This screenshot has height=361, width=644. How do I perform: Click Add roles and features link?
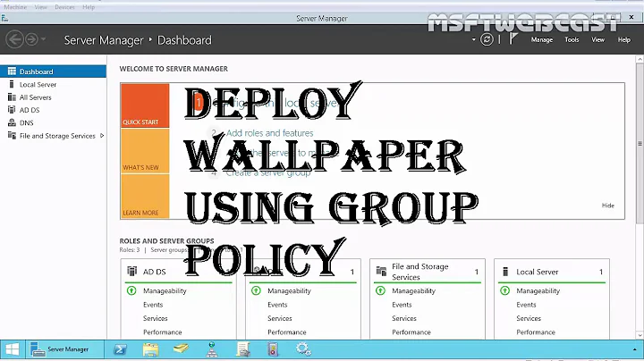click(268, 133)
